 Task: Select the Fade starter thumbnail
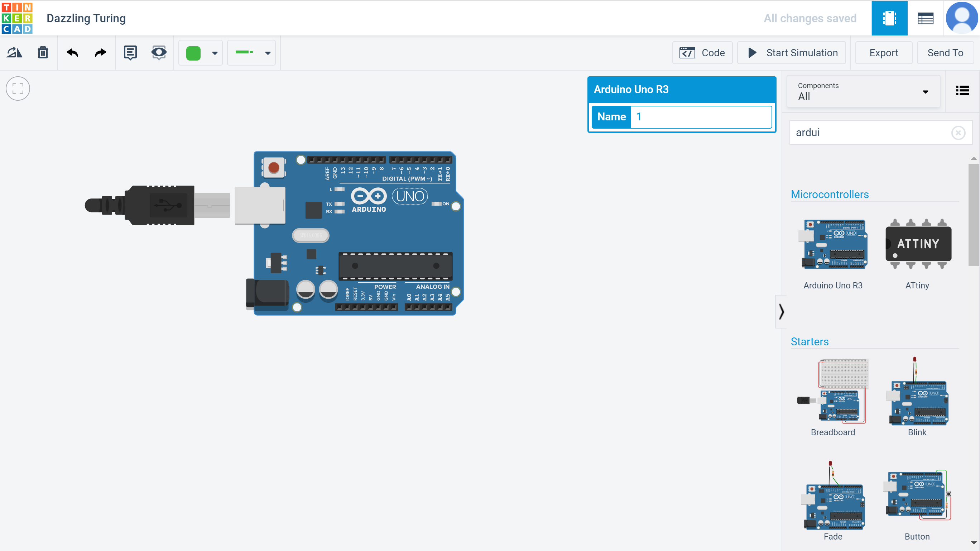pyautogui.click(x=833, y=495)
